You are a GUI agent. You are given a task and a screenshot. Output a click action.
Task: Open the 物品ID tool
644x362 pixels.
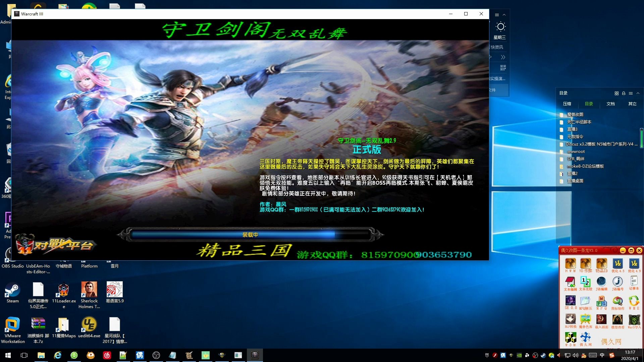601,265
